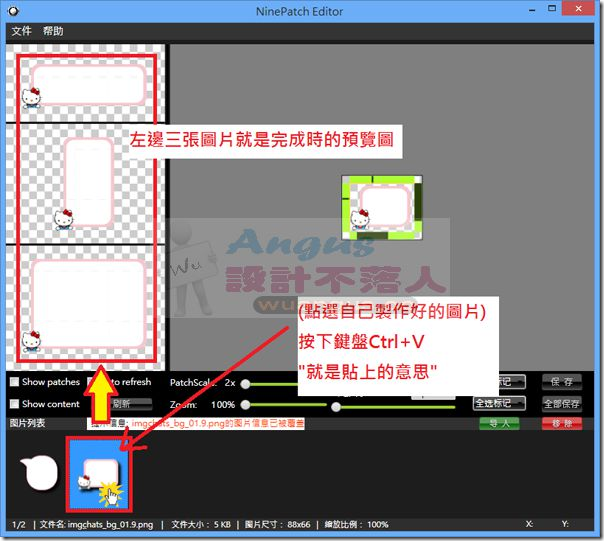The width and height of the screenshot is (604, 541).
Task: Click the wide horizontally stretched preview image
Action: 85,84
